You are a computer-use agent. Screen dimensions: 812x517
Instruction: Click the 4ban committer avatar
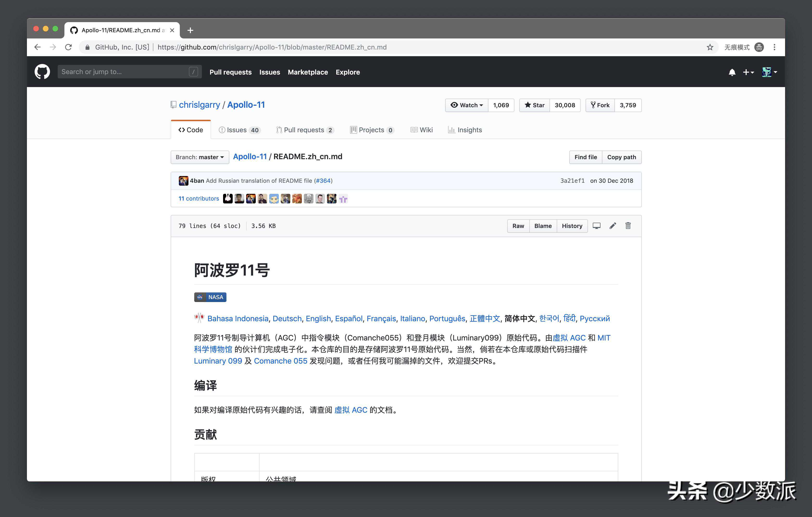click(x=183, y=181)
